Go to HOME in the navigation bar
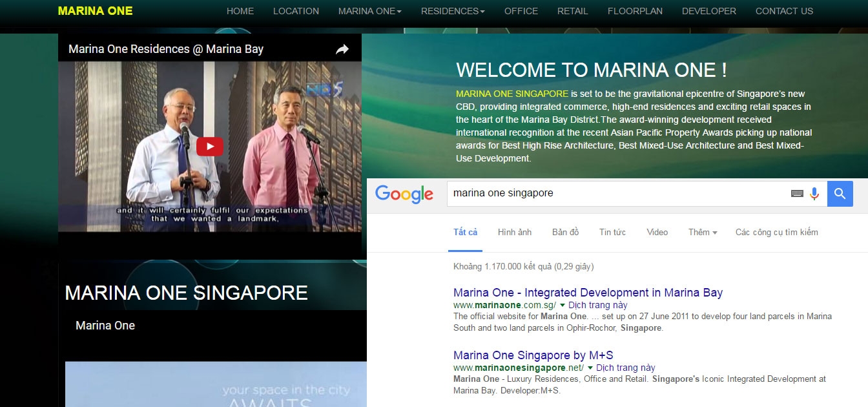This screenshot has height=407, width=868. [240, 11]
